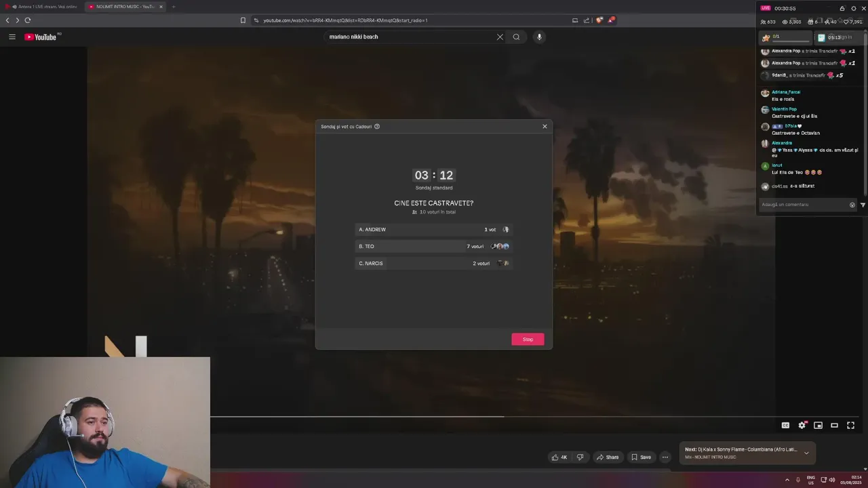Switch to theater mode
This screenshot has height=488, width=868.
834,425
